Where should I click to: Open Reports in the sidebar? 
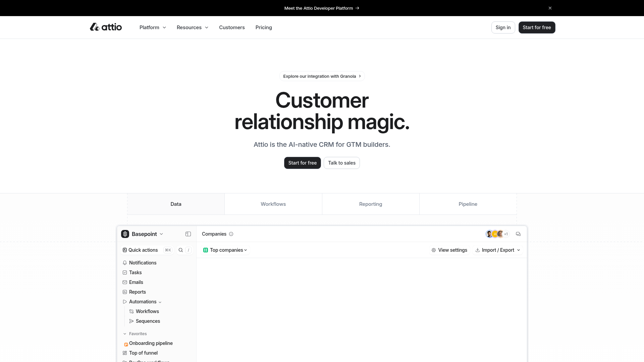coord(137,292)
